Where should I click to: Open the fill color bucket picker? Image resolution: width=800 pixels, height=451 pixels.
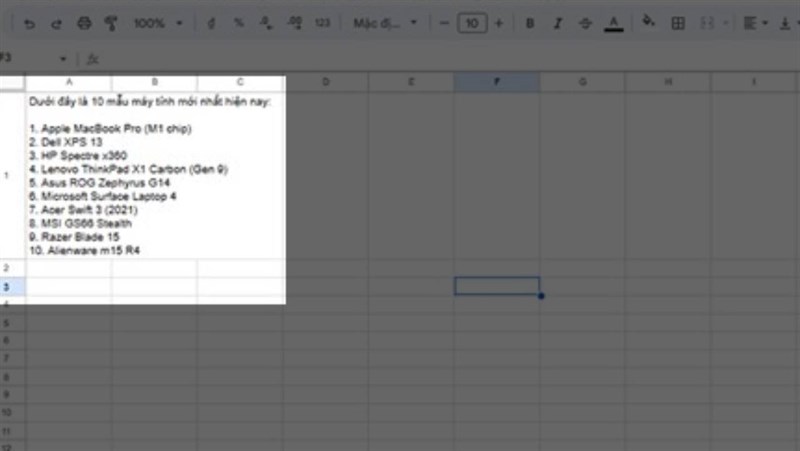coord(648,21)
